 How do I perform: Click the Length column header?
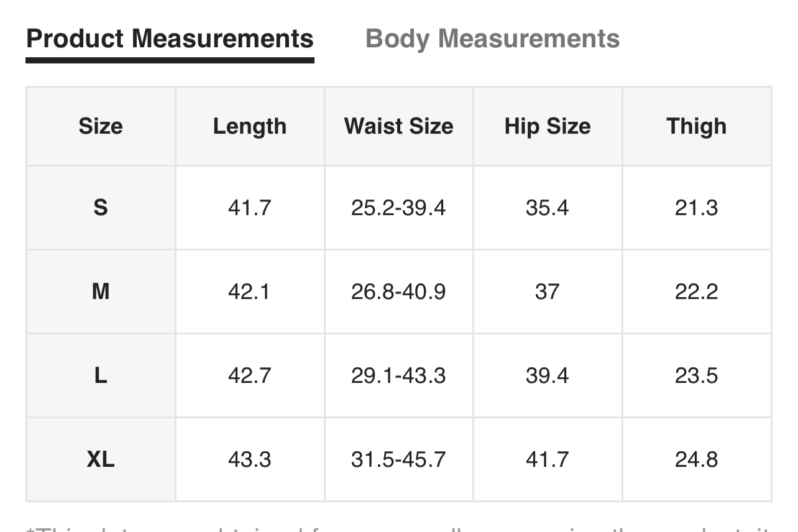(250, 126)
